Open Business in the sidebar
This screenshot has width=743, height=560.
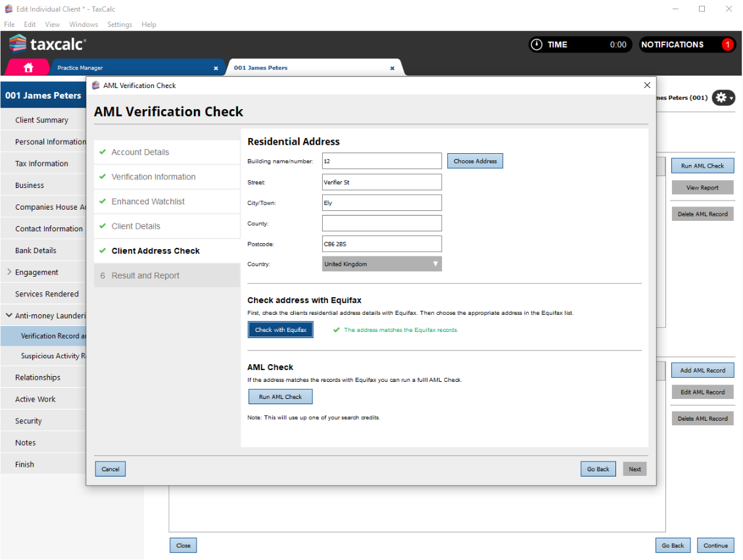[x=43, y=185]
